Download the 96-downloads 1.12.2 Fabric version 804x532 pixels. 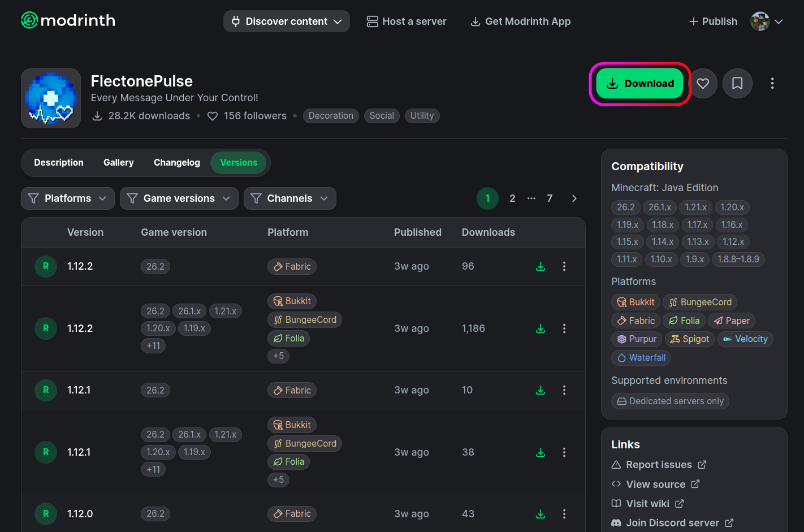click(541, 266)
